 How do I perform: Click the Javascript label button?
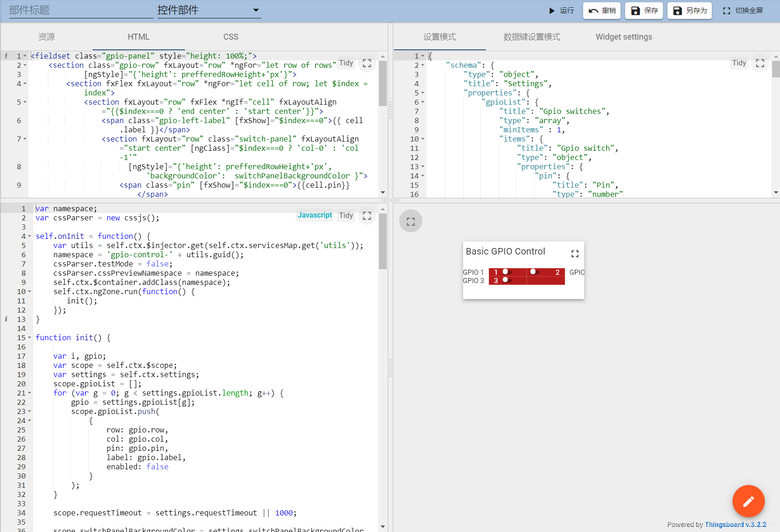click(315, 215)
